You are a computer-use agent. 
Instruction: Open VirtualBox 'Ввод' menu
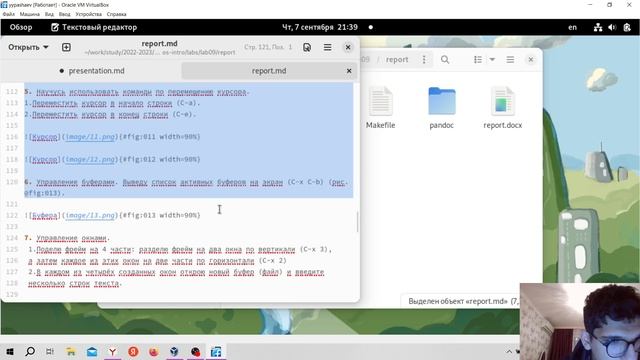click(64, 14)
